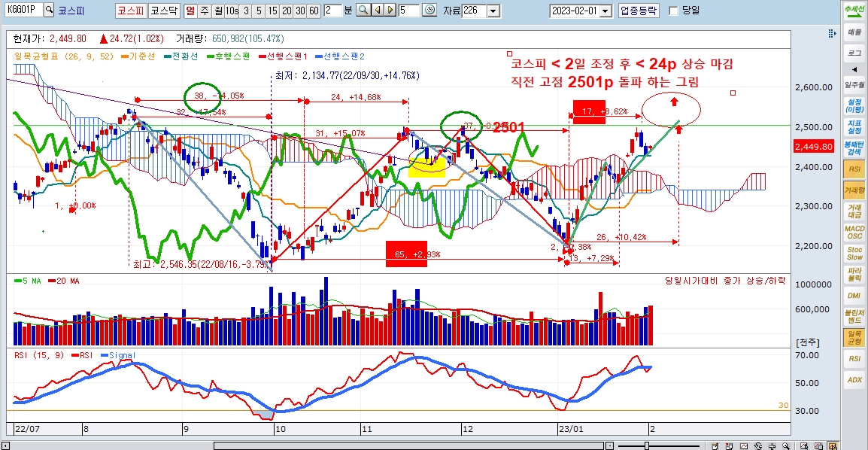This screenshot has height=450, width=868.
Task: Click 기준선 legend label in chart header
Action: (138, 56)
